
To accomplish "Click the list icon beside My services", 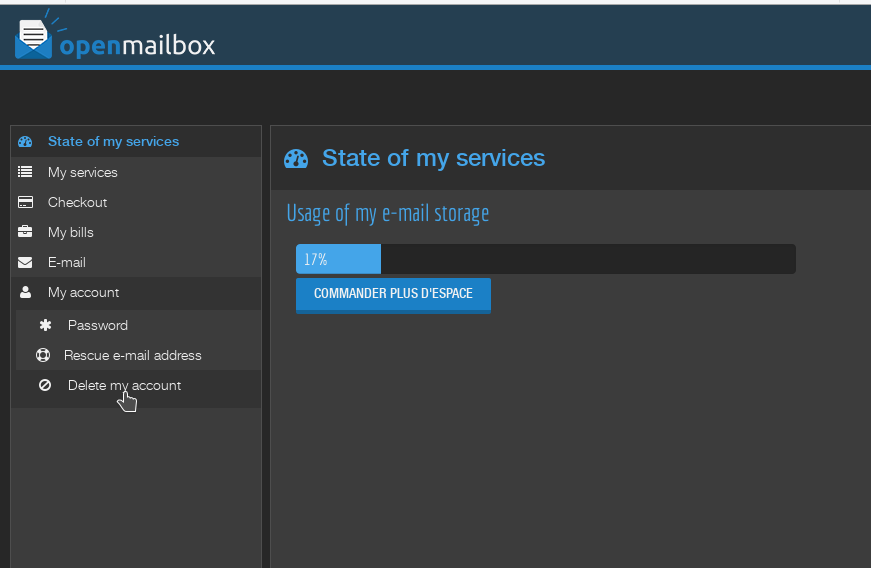I will pyautogui.click(x=25, y=172).
